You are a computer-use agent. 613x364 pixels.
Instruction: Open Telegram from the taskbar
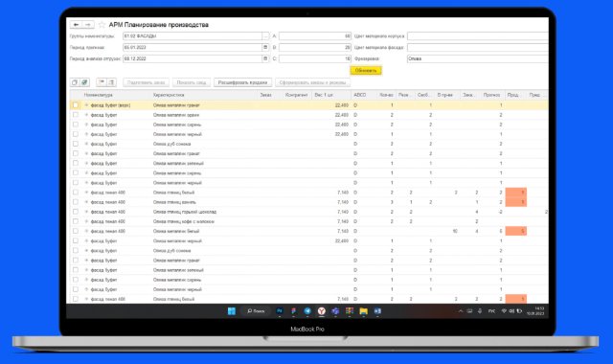(307, 311)
